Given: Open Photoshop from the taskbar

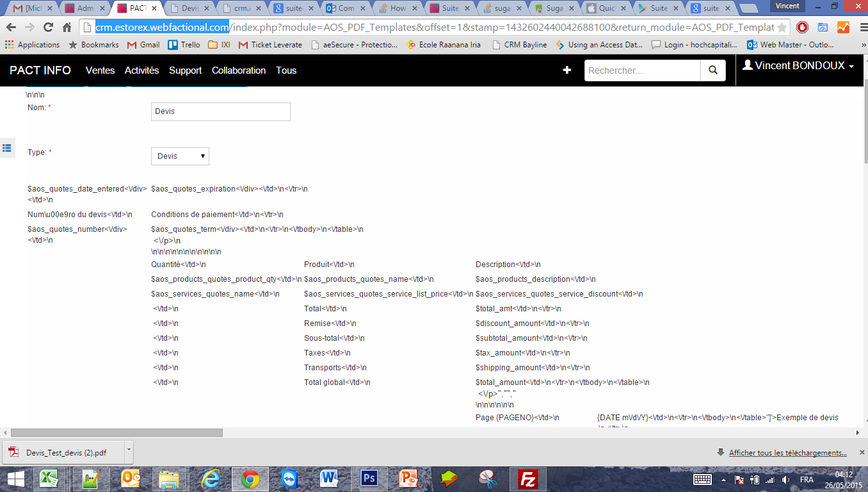Looking at the screenshot, I should (x=369, y=479).
